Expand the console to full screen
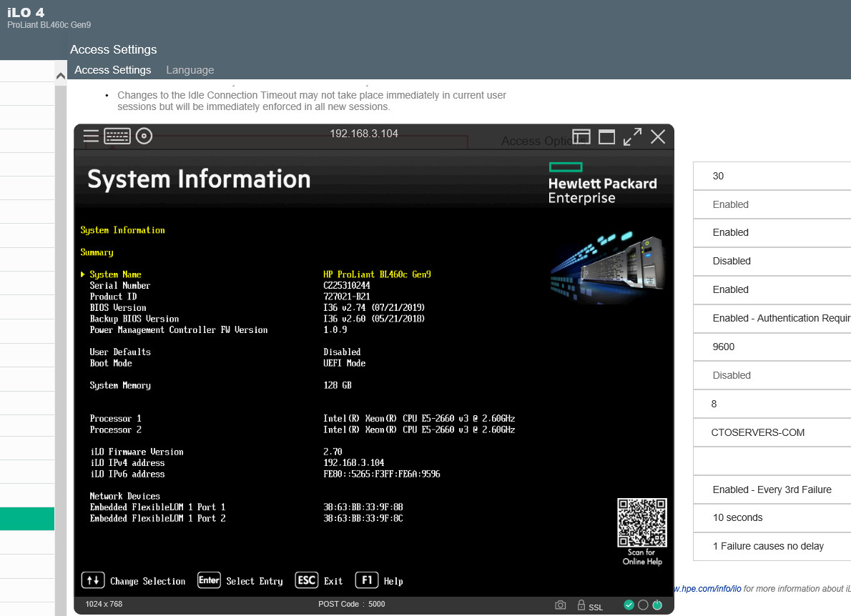Image resolution: width=851 pixels, height=616 pixels. tap(632, 136)
